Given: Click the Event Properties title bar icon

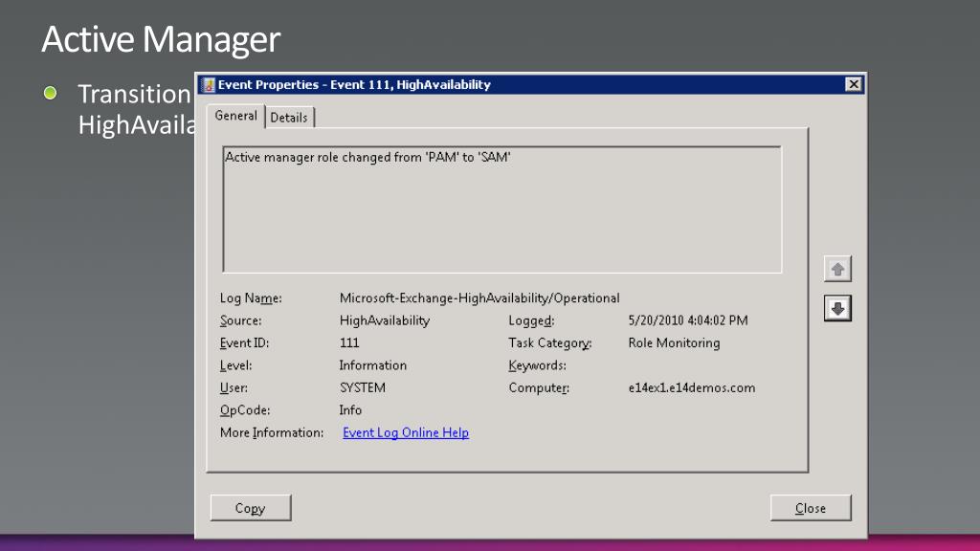Looking at the screenshot, I should [x=210, y=85].
